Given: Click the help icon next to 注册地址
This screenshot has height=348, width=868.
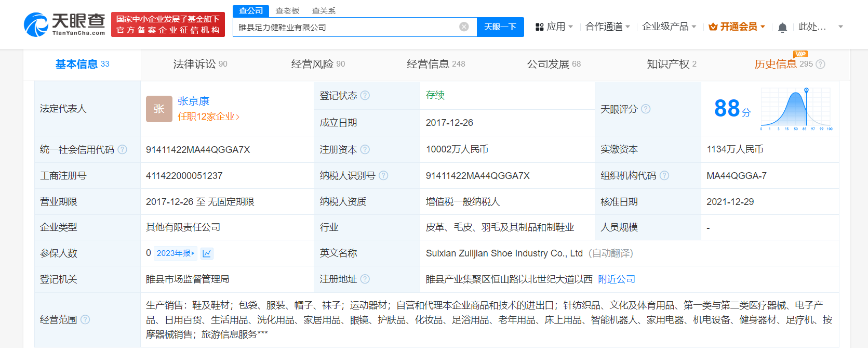Looking at the screenshot, I should [365, 279].
